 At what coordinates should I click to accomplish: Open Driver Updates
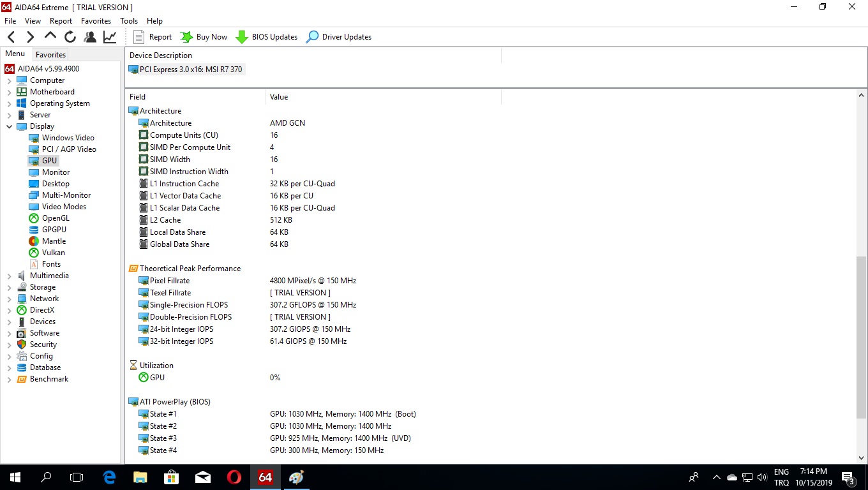[x=339, y=37]
